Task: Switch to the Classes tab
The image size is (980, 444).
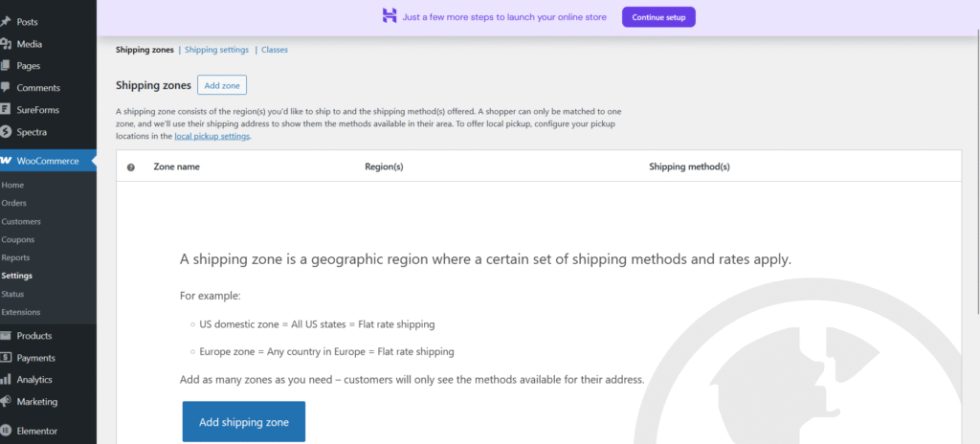Action: 274,50
